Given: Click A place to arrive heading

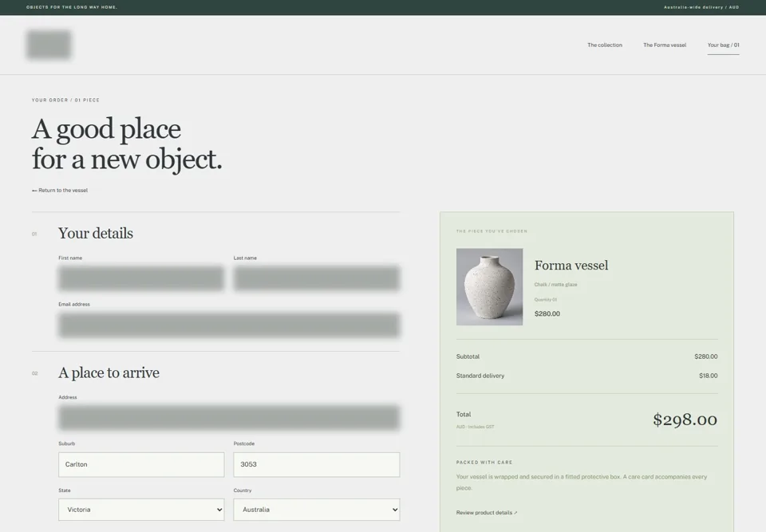Looking at the screenshot, I should (x=109, y=372).
